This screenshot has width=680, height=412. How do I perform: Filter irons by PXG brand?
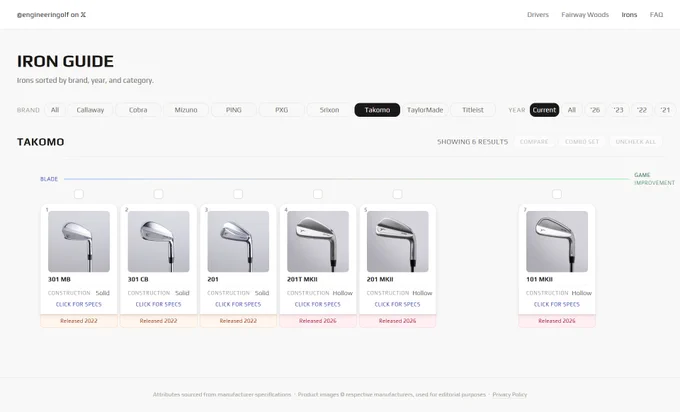tap(281, 110)
